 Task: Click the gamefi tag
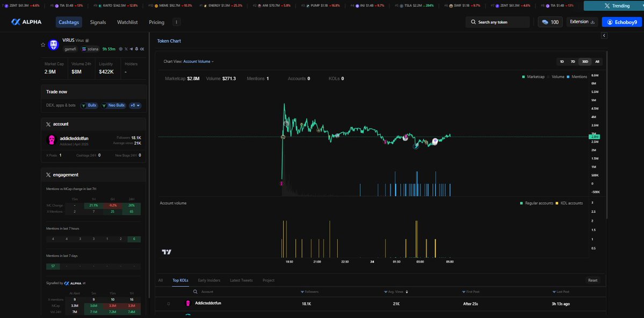(71, 49)
